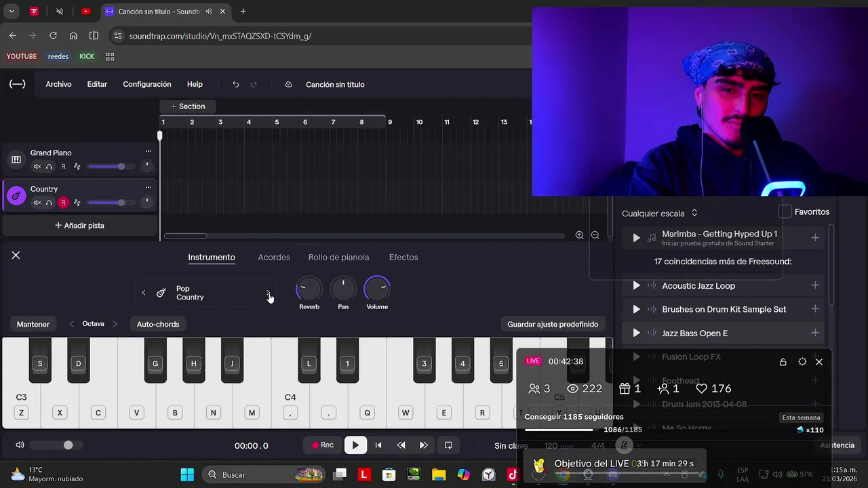Zoom out of the timeline
The height and width of the screenshot is (488, 868).
click(x=595, y=235)
